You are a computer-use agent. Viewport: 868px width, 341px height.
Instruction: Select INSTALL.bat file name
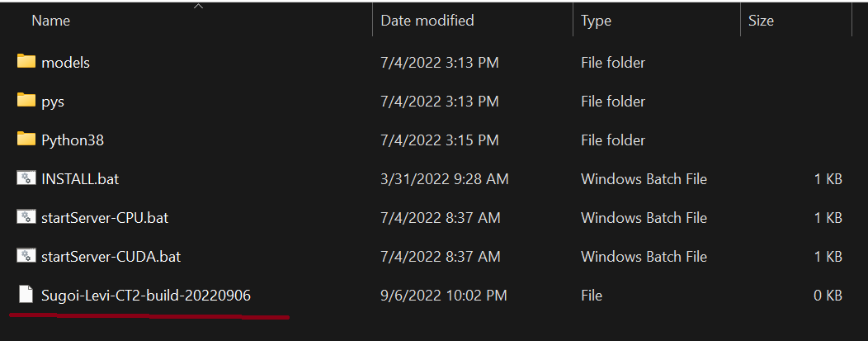tap(80, 179)
